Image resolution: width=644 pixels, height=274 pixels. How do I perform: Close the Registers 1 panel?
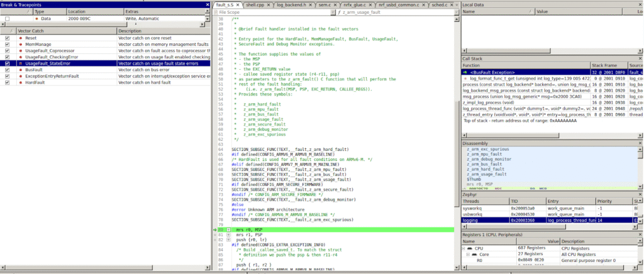pos(640,234)
